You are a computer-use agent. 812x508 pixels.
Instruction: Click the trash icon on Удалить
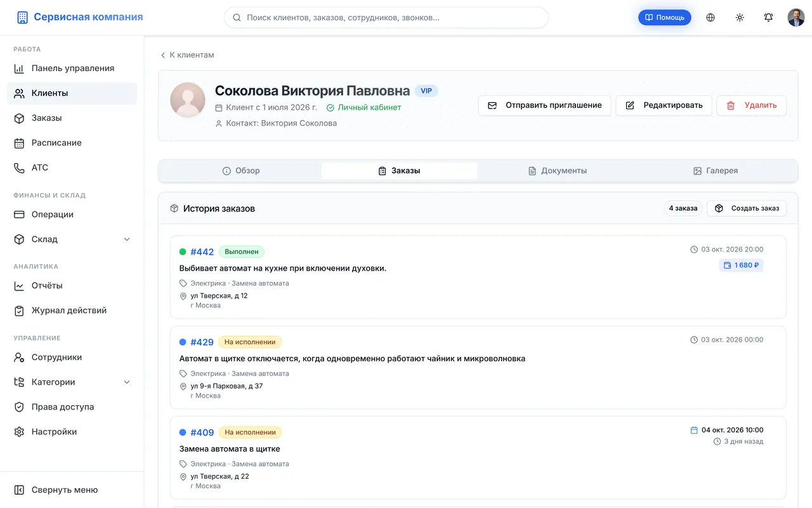click(x=731, y=105)
